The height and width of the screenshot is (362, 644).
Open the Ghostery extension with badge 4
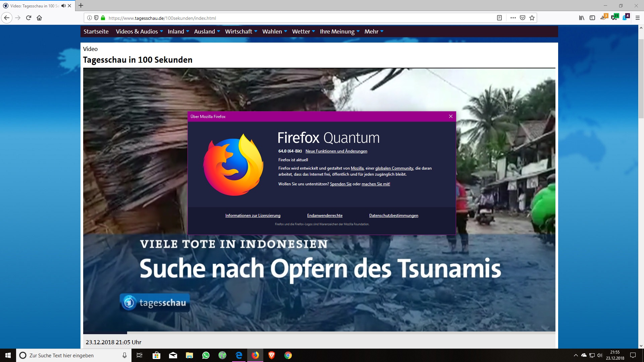(x=625, y=18)
